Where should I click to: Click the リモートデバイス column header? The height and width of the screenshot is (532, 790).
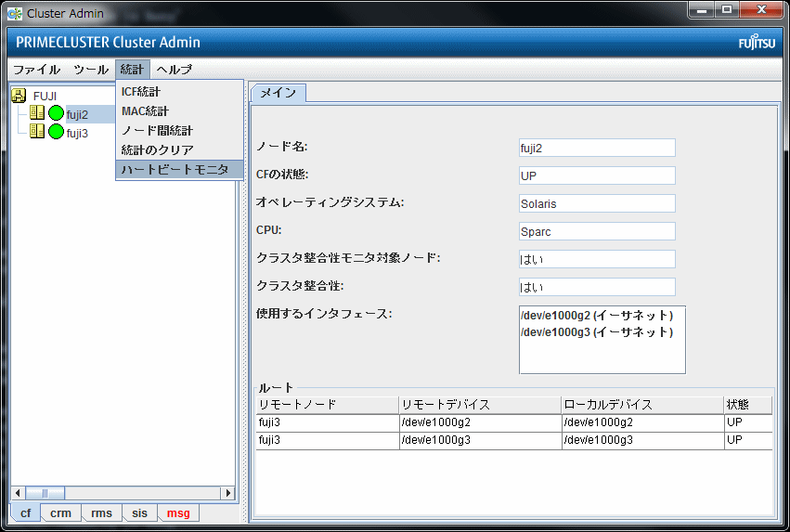480,405
